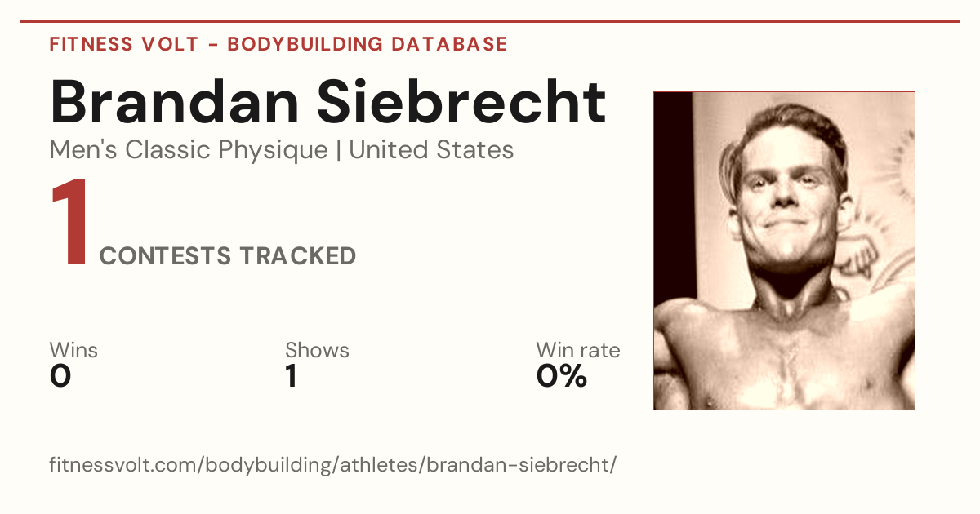Click the Wins stat label
Viewport: 980px width, 514px height.
[73, 350]
